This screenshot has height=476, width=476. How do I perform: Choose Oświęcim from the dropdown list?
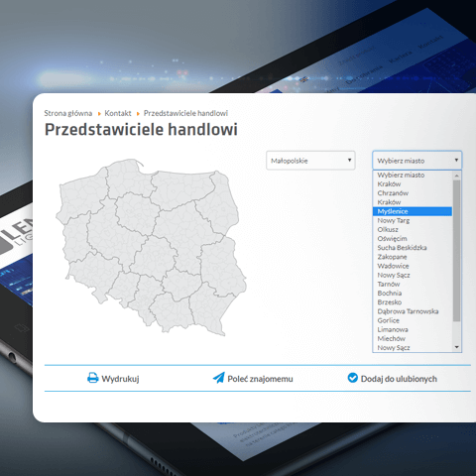pos(413,239)
